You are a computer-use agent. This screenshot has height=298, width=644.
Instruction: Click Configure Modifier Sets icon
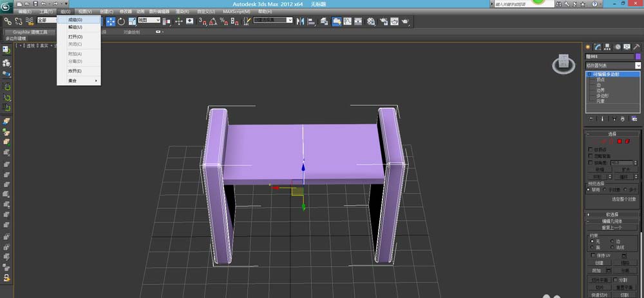pos(634,119)
